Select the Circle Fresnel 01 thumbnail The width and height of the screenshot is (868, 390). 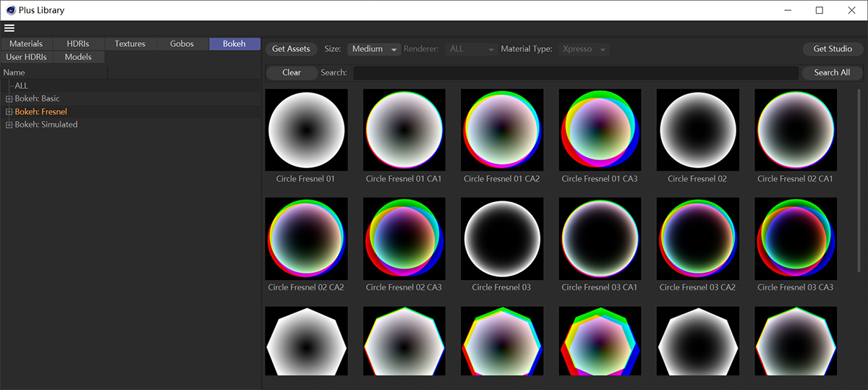click(x=306, y=130)
